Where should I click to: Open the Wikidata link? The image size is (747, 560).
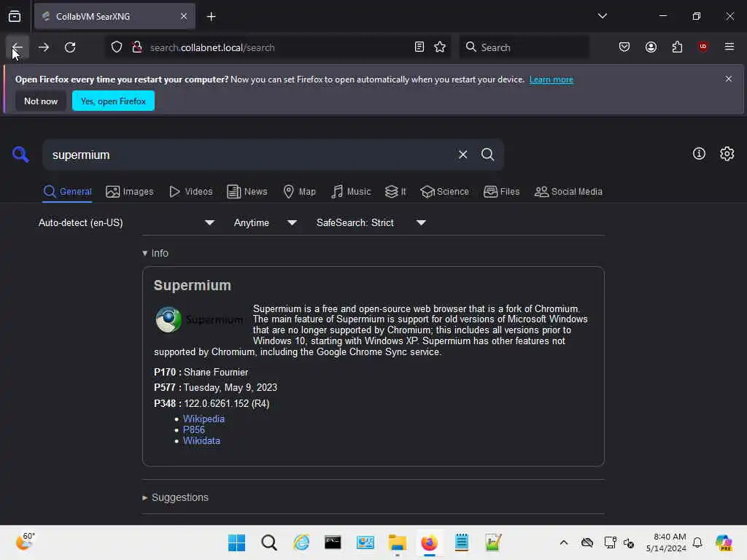tap(201, 440)
